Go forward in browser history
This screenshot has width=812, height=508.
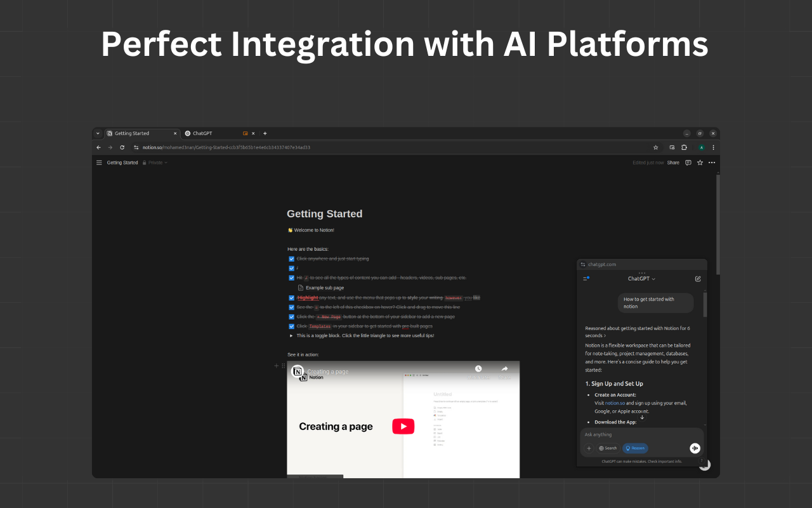[x=110, y=147]
